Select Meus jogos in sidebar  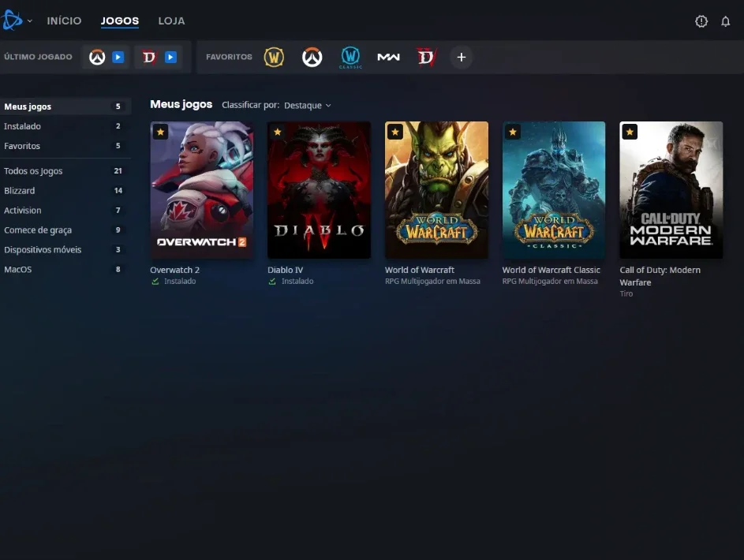click(65, 106)
